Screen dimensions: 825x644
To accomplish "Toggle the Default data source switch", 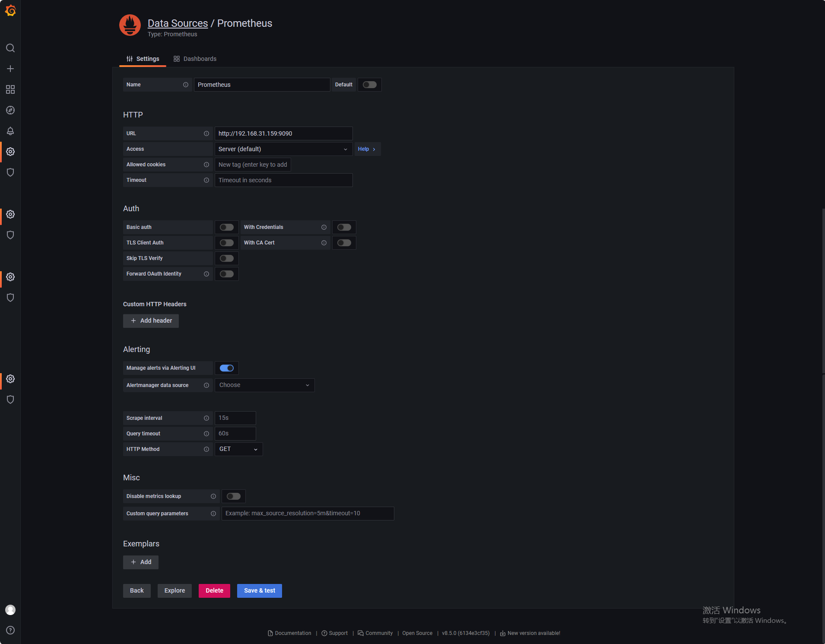I will click(x=370, y=85).
